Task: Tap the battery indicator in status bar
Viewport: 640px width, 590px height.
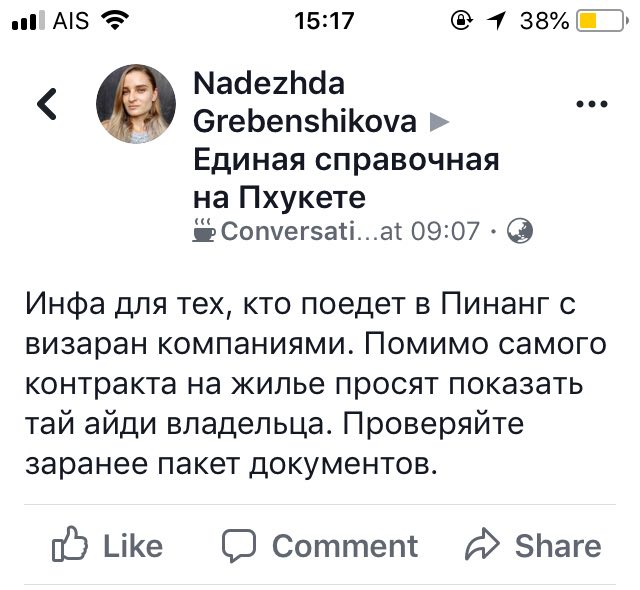Action: pyautogui.click(x=600, y=20)
